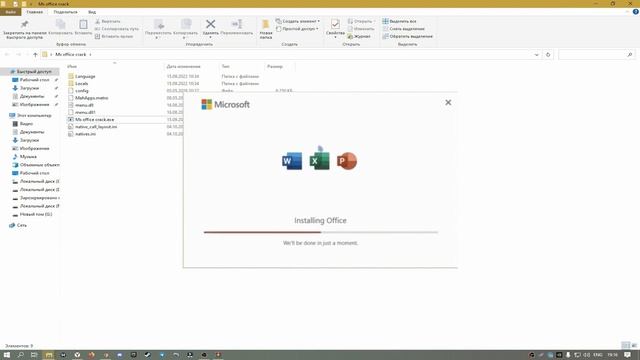Viewport: 640px width, 360px height.
Task: Click the Steam taskbar icon
Action: pyautogui.click(x=147, y=355)
